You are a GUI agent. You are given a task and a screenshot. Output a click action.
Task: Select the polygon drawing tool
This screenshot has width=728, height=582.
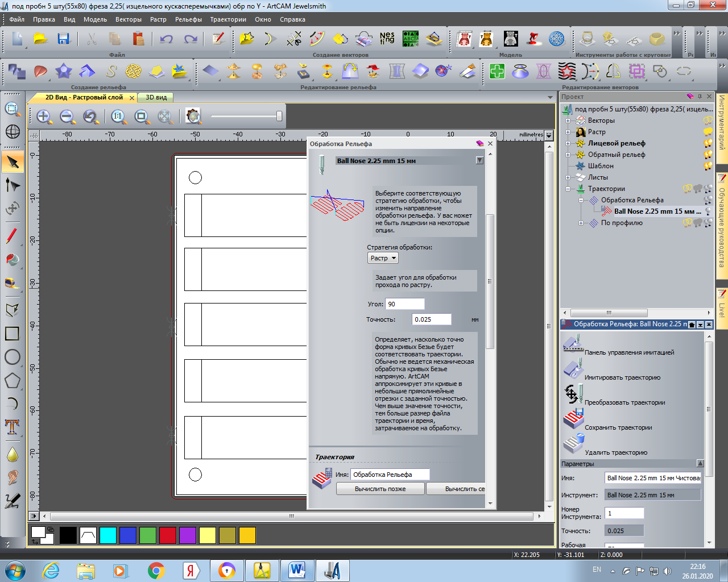(x=13, y=380)
